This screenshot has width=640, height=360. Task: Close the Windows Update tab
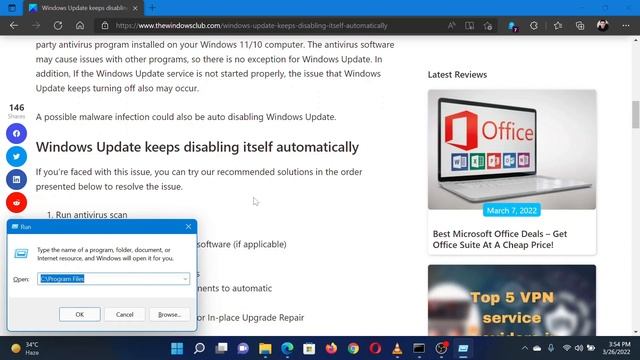(135, 8)
